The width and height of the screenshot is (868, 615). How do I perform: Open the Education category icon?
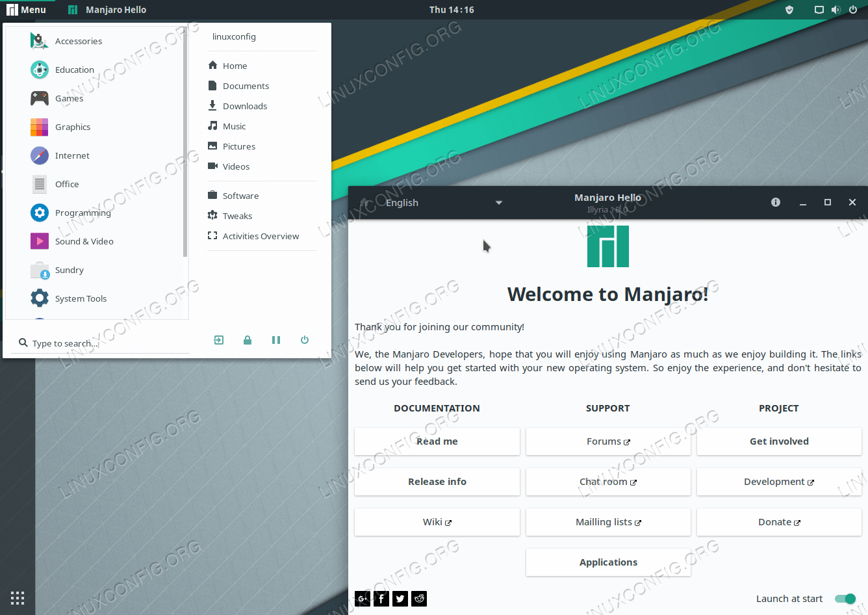(39, 70)
